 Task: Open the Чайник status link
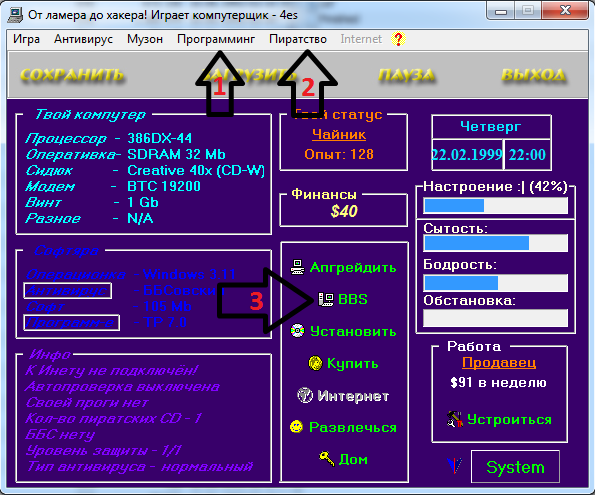pos(339,134)
